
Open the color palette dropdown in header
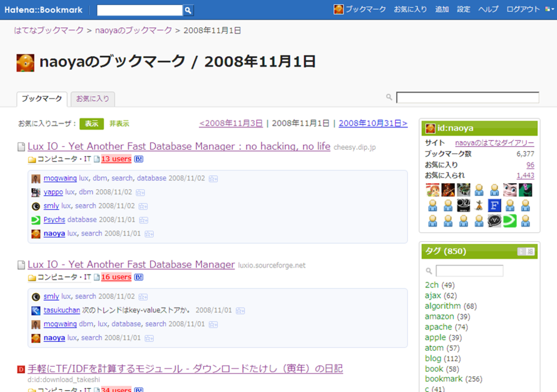tap(550, 9)
